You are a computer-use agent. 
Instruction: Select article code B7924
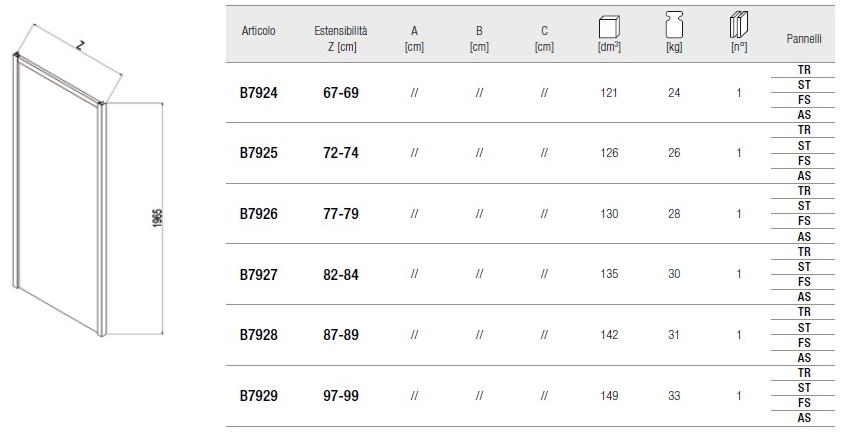pyautogui.click(x=258, y=93)
